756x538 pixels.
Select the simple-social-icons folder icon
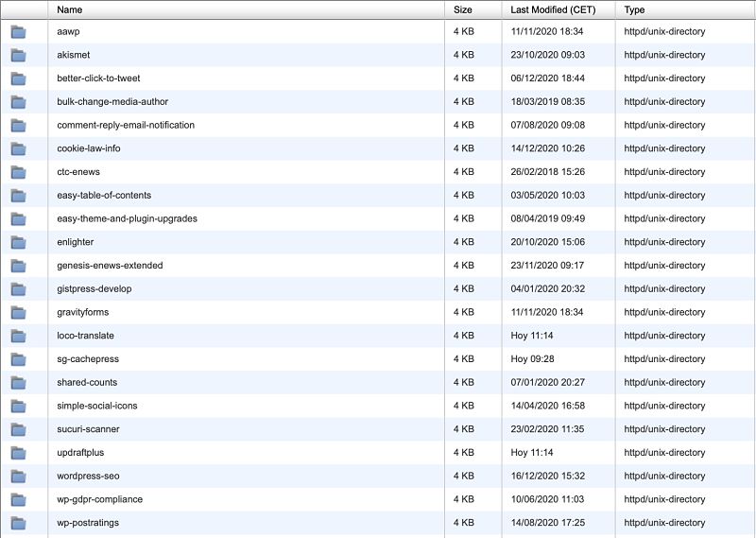18,407
